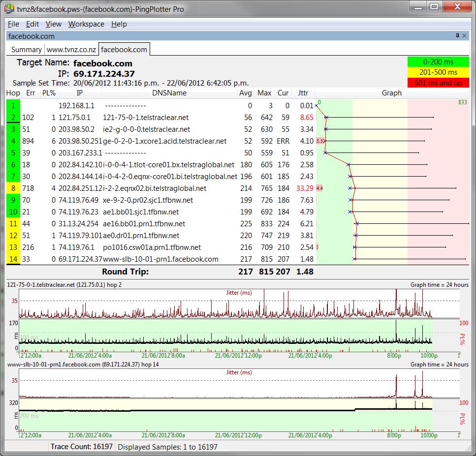Click DNS name po1016.csw01a.prn1.tfbnw.net
Image resolution: width=476 pixels, height=456 pixels.
(x=152, y=247)
